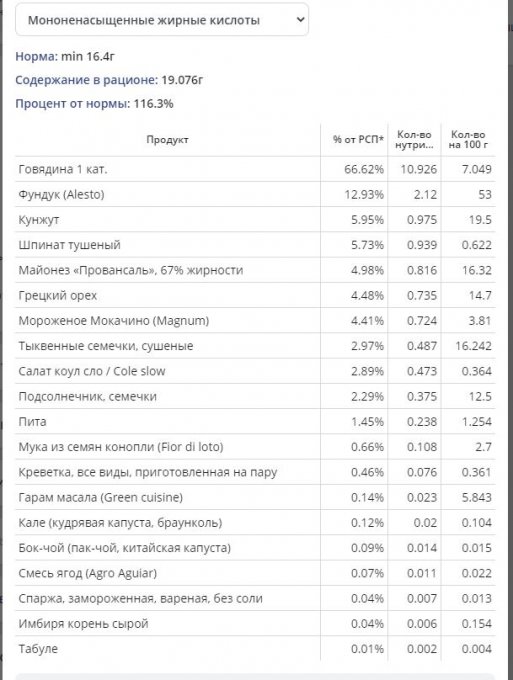513x680 pixels.
Task: Select the Табуле row
Action: pos(255,649)
